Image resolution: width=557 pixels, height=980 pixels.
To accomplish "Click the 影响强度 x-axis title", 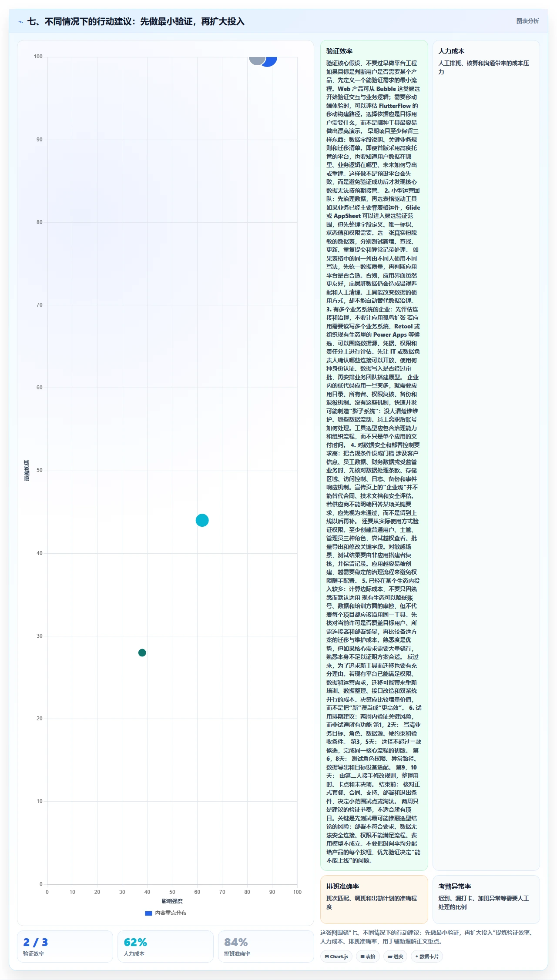I will [x=172, y=901].
